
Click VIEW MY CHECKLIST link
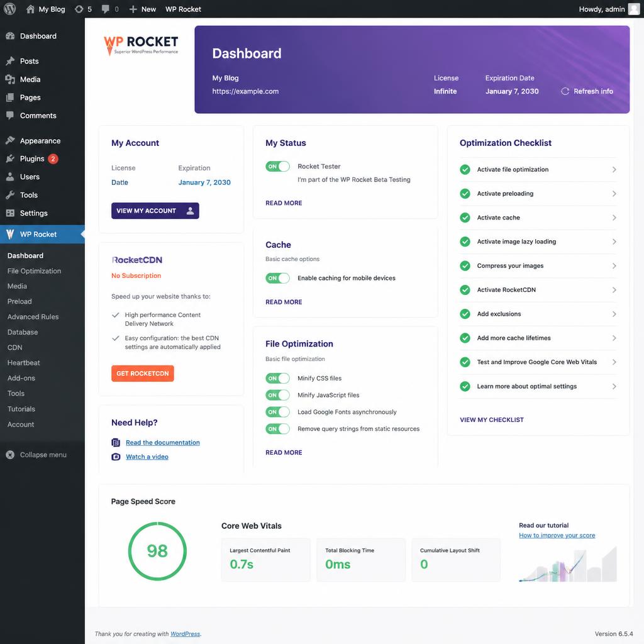(x=492, y=419)
